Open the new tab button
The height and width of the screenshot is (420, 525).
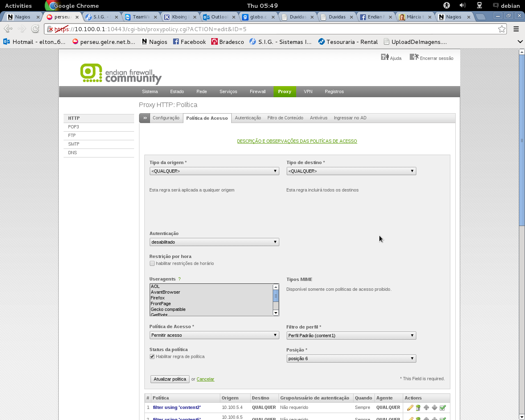click(481, 17)
